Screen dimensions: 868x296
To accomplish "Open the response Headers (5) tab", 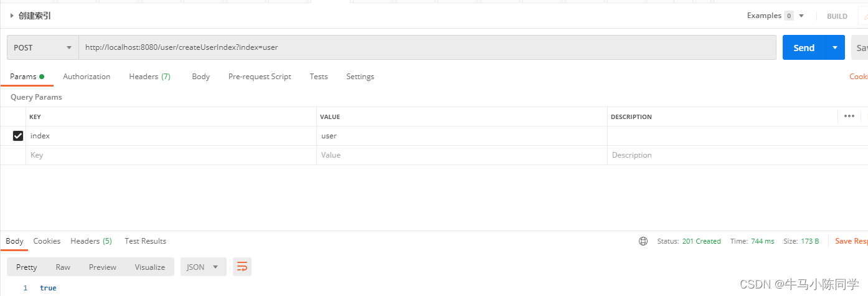I will 91,241.
